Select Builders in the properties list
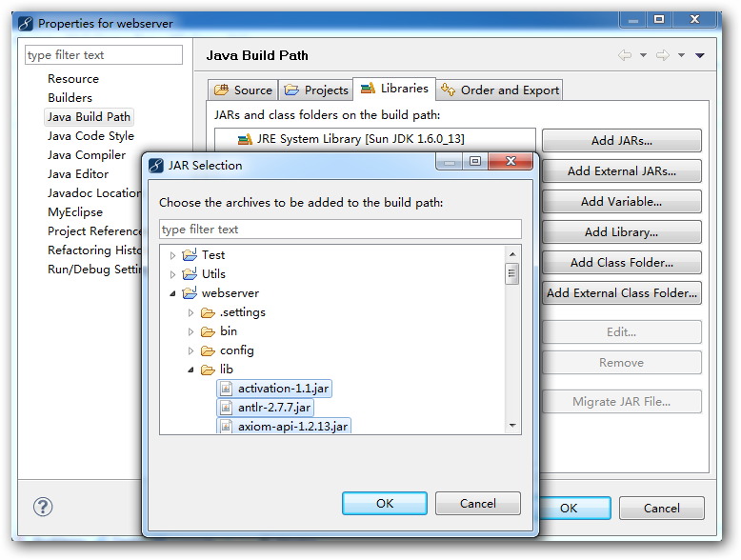Viewport: 741px width, 560px height. coord(70,98)
